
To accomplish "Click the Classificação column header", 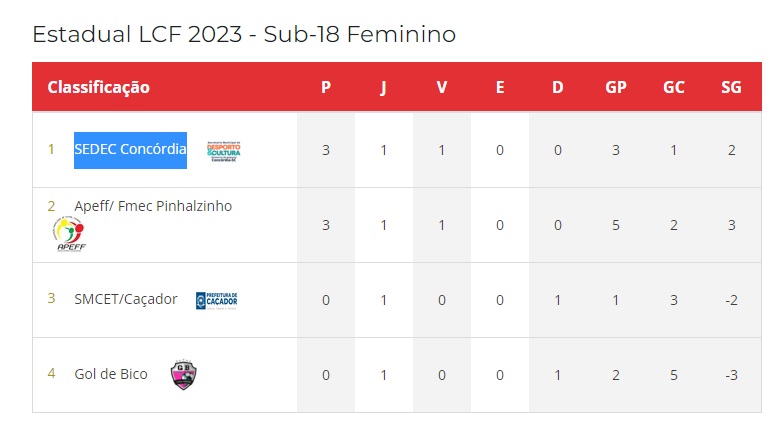I will 99,87.
